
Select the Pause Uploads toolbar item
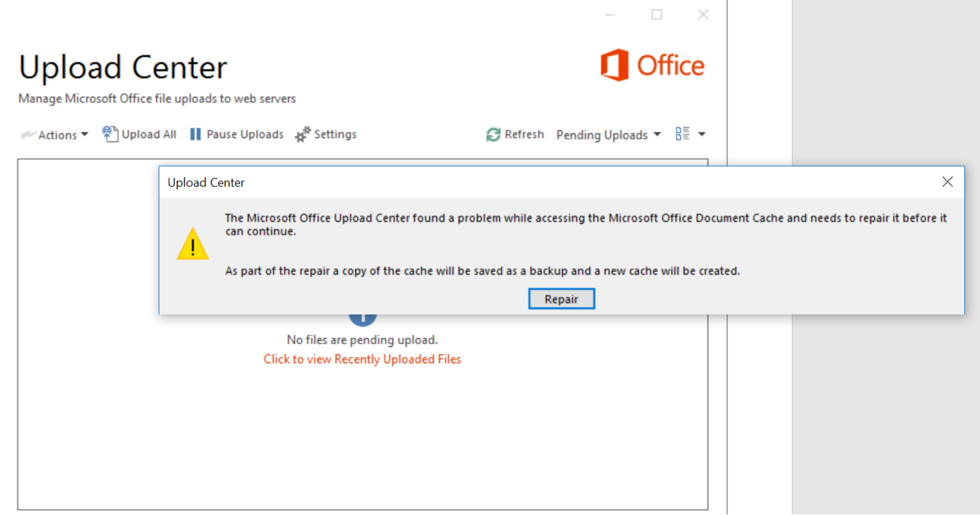(236, 134)
